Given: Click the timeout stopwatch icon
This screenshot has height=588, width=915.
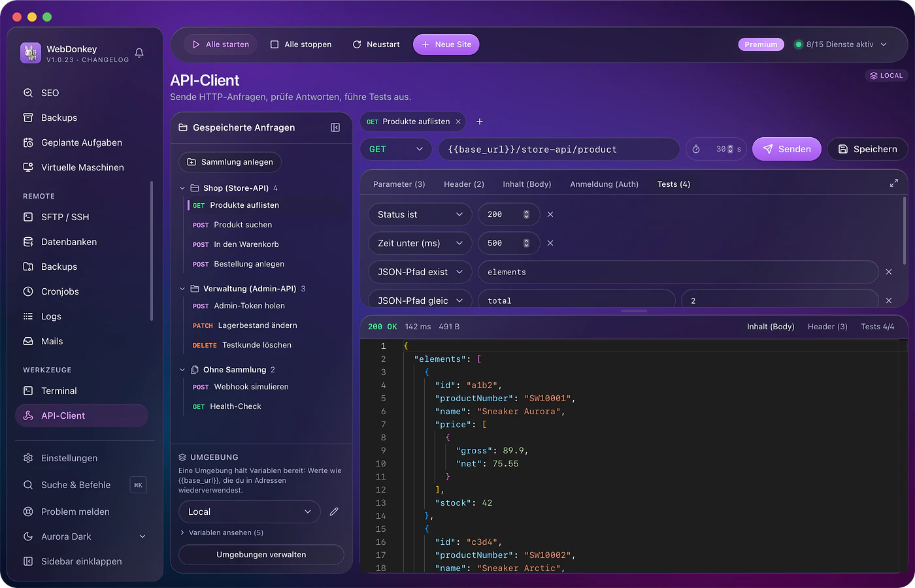Looking at the screenshot, I should [696, 149].
